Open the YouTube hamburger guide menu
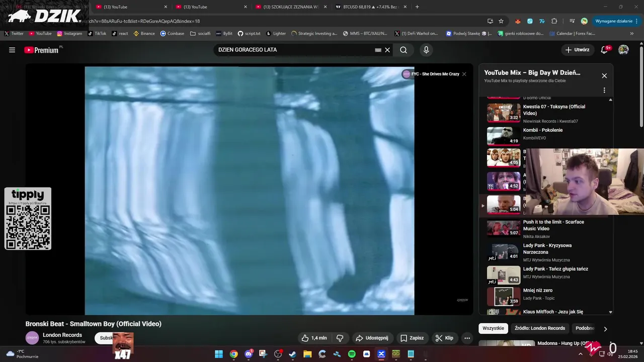Image resolution: width=644 pixels, height=362 pixels. pos(12,50)
